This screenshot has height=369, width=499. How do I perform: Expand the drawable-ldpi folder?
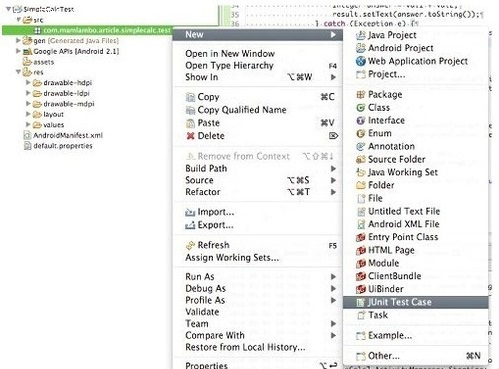[28, 93]
